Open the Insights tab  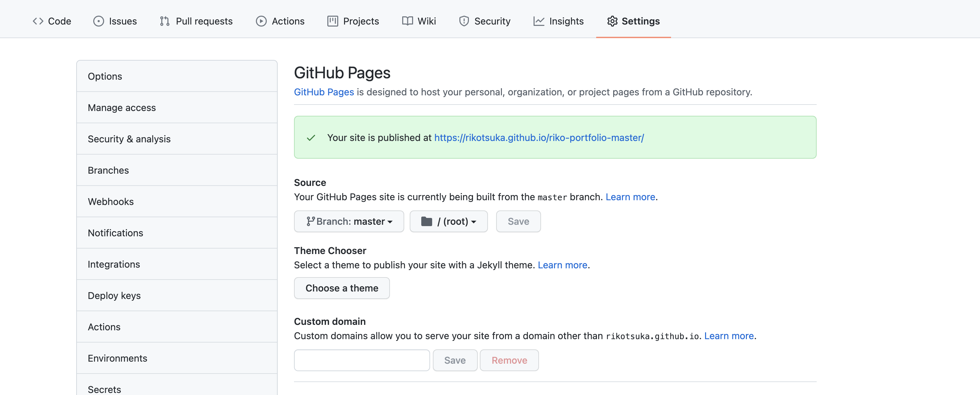(x=558, y=21)
